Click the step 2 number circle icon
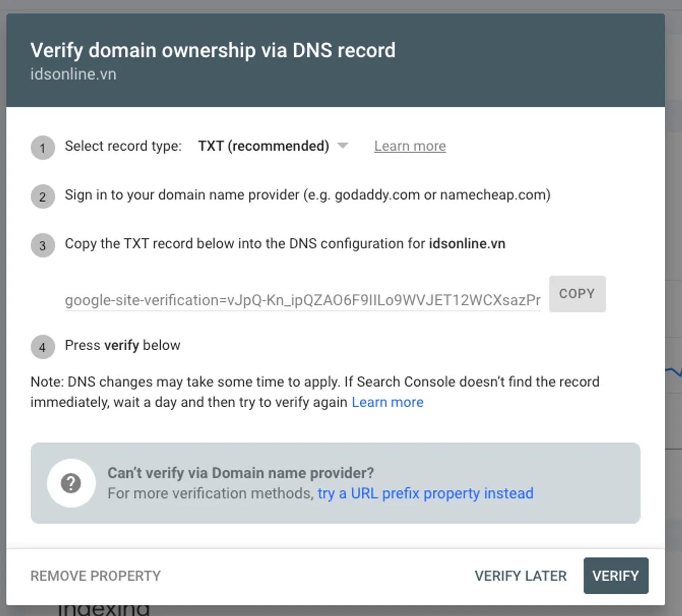Image resolution: width=682 pixels, height=616 pixels. [43, 197]
